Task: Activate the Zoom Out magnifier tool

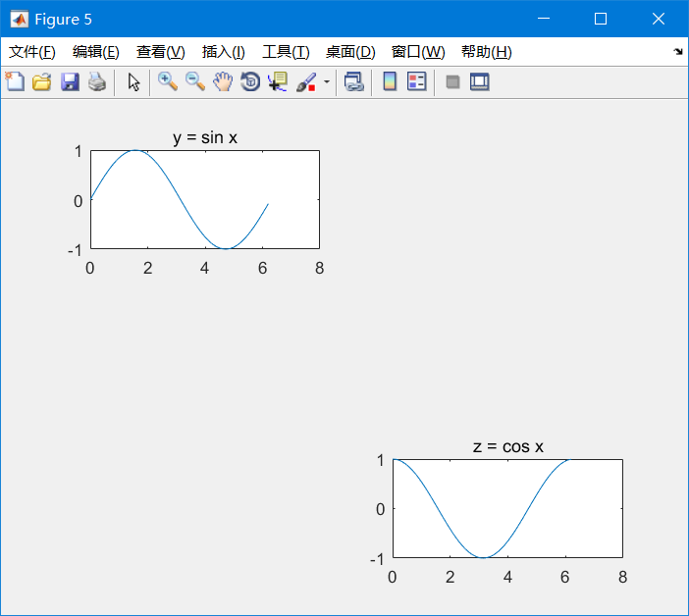Action: coord(195,81)
